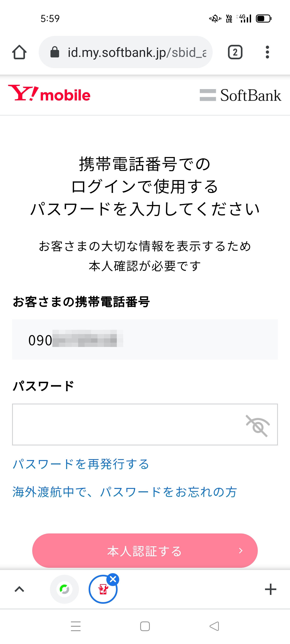Tap the Y!mobile logo
The height and width of the screenshot is (644, 290).
tap(49, 94)
